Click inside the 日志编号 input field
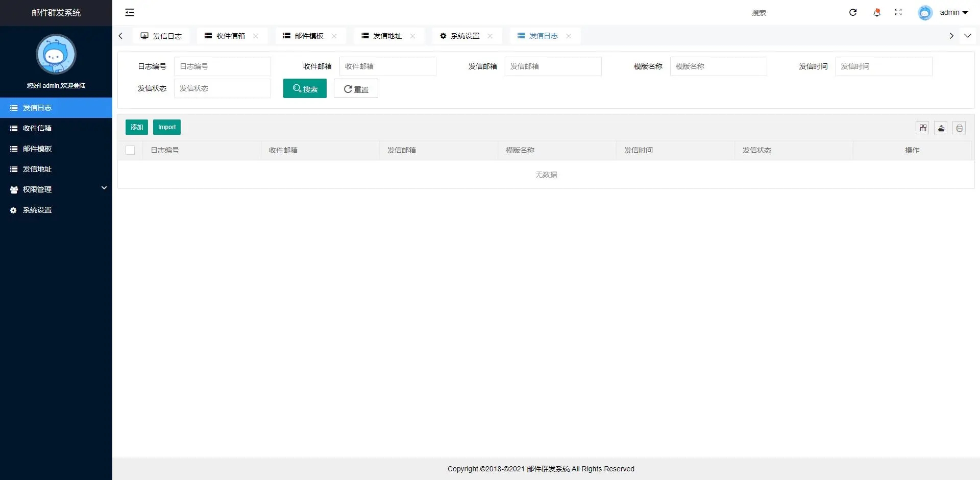Screen dimensions: 980x480 222,66
